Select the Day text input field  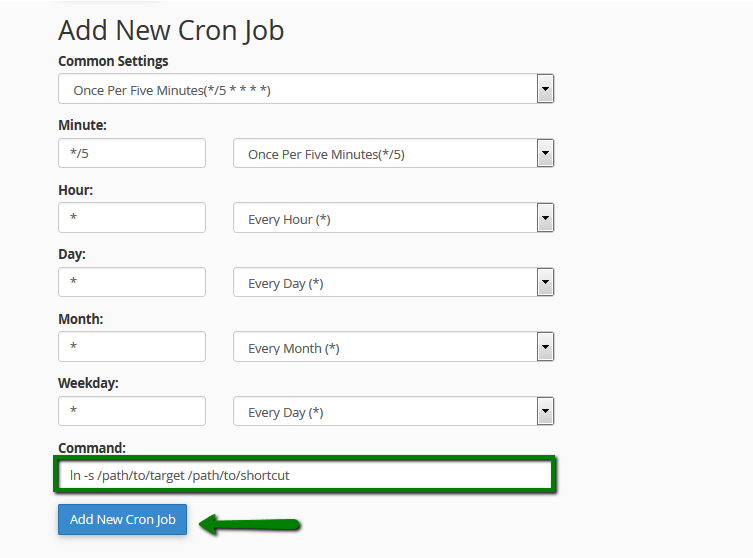pos(132,282)
